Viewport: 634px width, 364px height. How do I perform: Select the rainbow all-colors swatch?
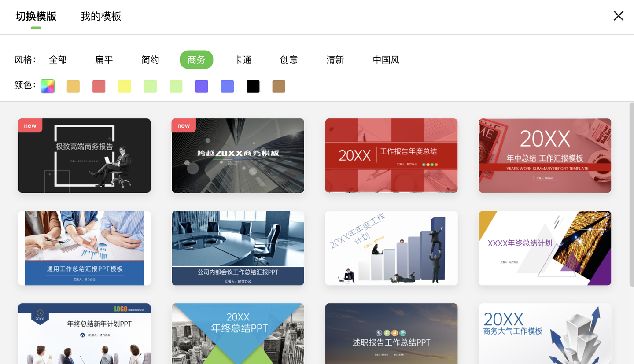tap(47, 86)
